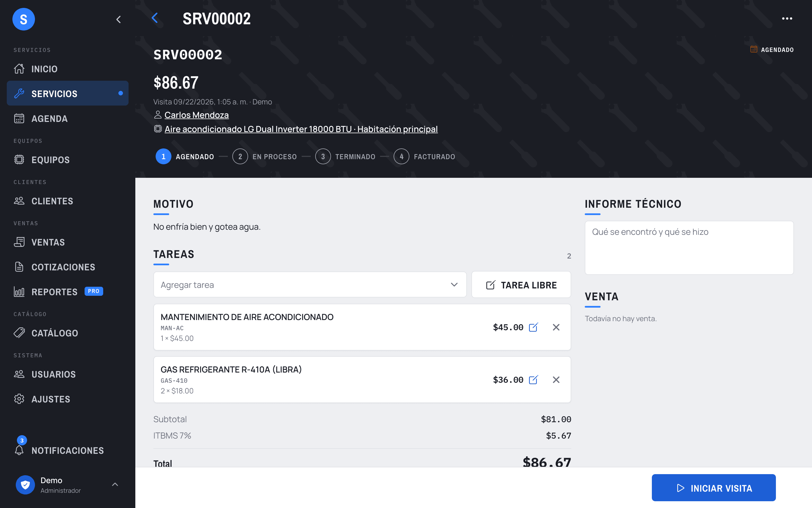The height and width of the screenshot is (508, 812).
Task: Click the 'Todavía no hay venta.' text
Action: click(620, 319)
